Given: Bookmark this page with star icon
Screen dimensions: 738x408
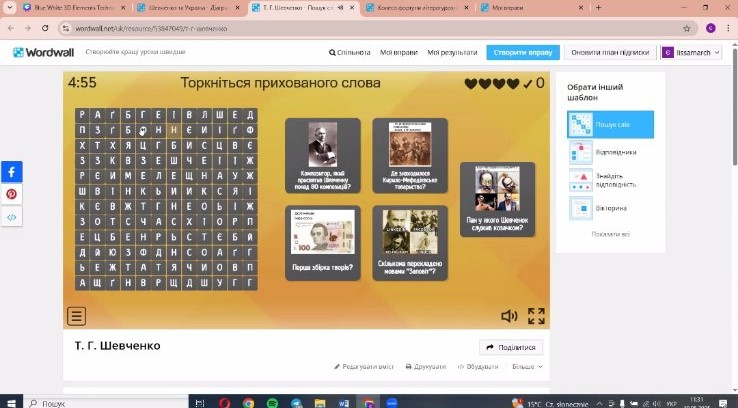Looking at the screenshot, I should [x=687, y=29].
